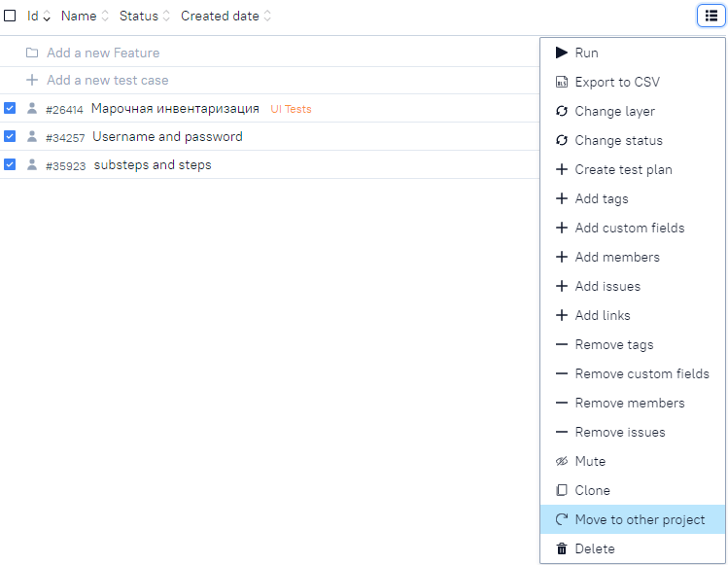Sort by Created date column
728x565 pixels.
point(225,17)
